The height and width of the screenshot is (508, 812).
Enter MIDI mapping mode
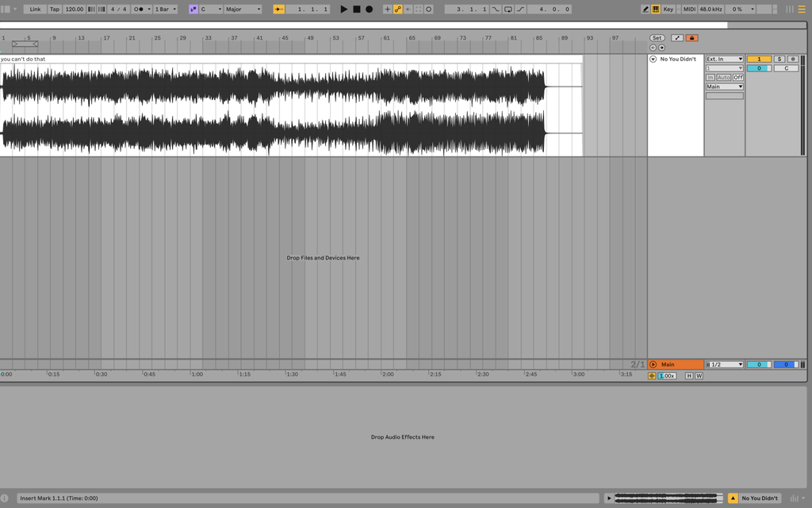[688, 9]
